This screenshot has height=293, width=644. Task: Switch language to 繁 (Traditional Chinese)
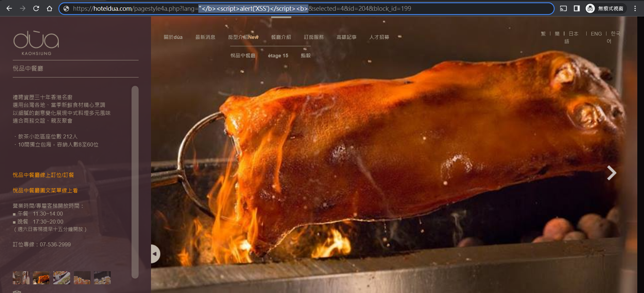point(543,34)
